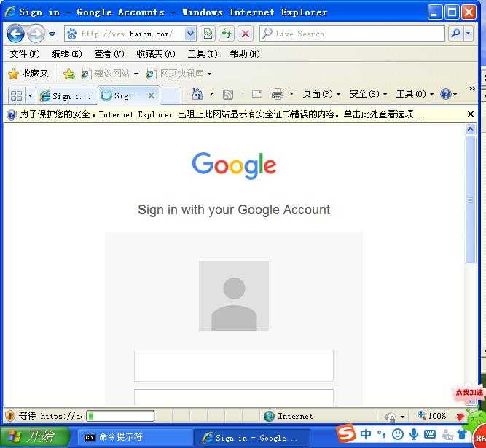The image size is (486, 448).
Task: Open search provider dropdown arrow
Action: pos(468,34)
